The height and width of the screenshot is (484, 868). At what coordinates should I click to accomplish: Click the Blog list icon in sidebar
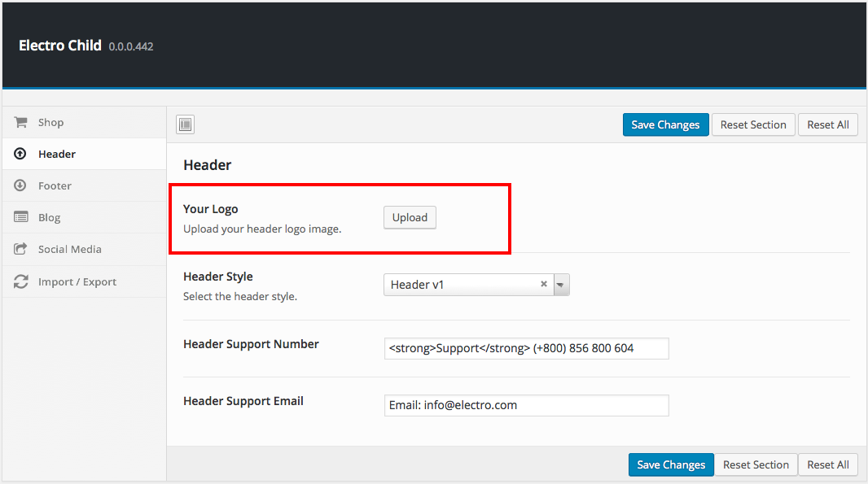(21, 217)
